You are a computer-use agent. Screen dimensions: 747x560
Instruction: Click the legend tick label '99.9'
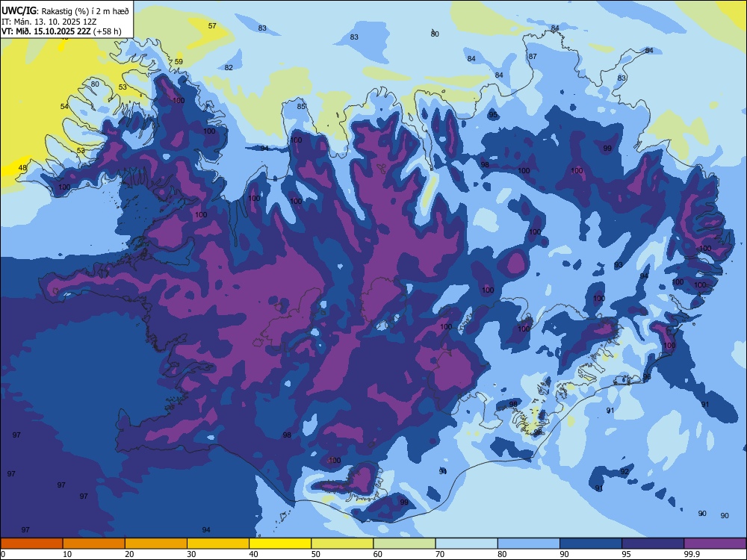click(691, 554)
